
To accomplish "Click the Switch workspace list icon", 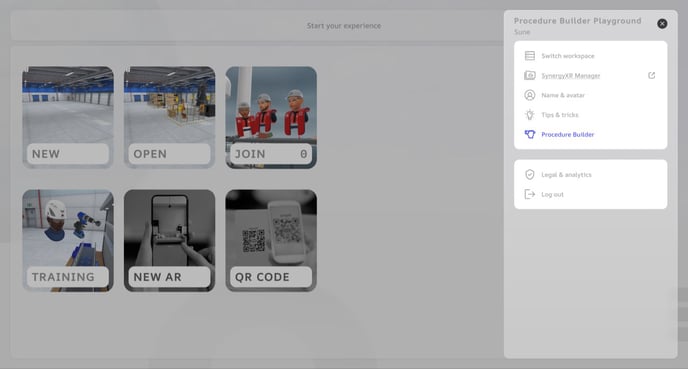I will (530, 56).
